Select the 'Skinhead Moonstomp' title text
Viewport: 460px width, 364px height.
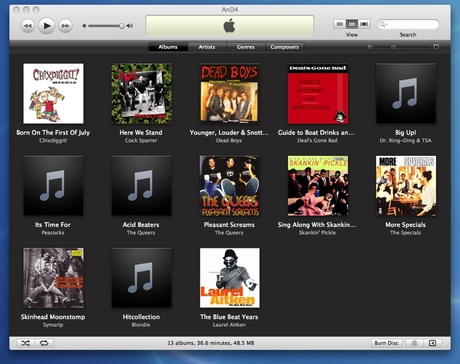pos(53,317)
